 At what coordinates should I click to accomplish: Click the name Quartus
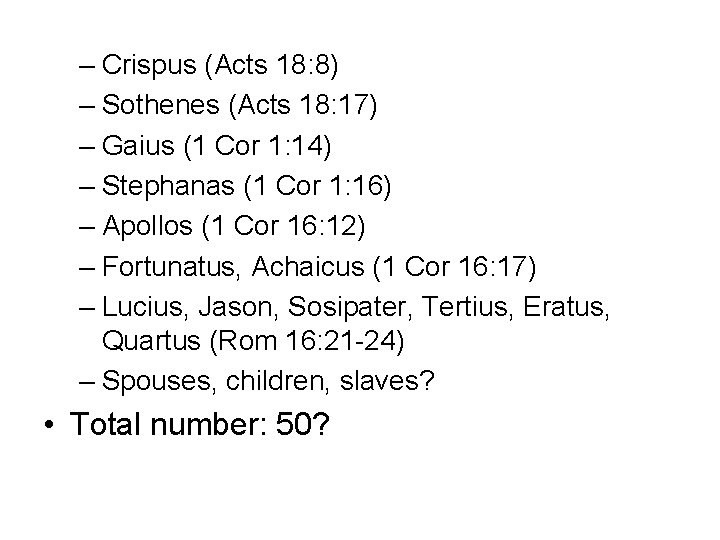pyautogui.click(x=151, y=341)
